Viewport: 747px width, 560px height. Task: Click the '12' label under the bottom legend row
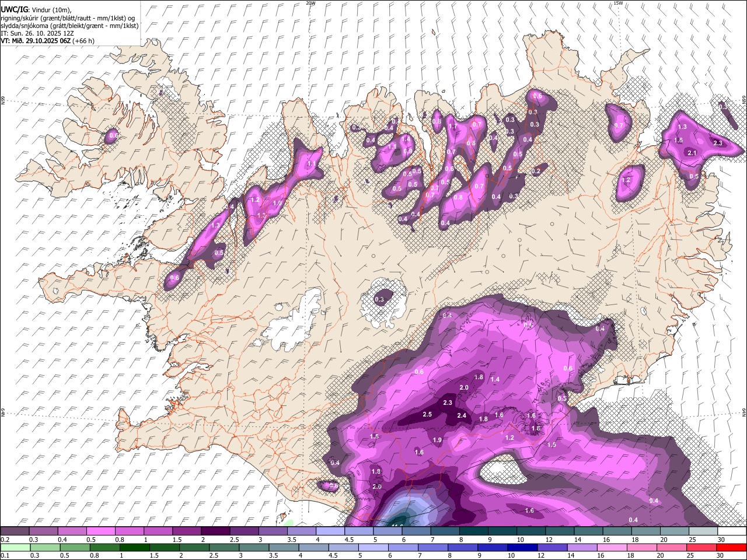pyautogui.click(x=542, y=556)
